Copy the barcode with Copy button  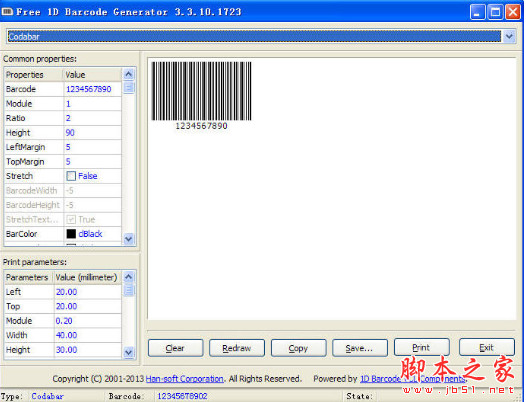pos(298,348)
